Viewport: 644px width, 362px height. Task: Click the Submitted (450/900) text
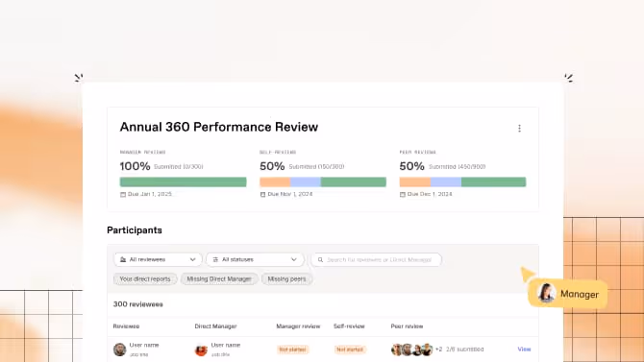coord(458,167)
